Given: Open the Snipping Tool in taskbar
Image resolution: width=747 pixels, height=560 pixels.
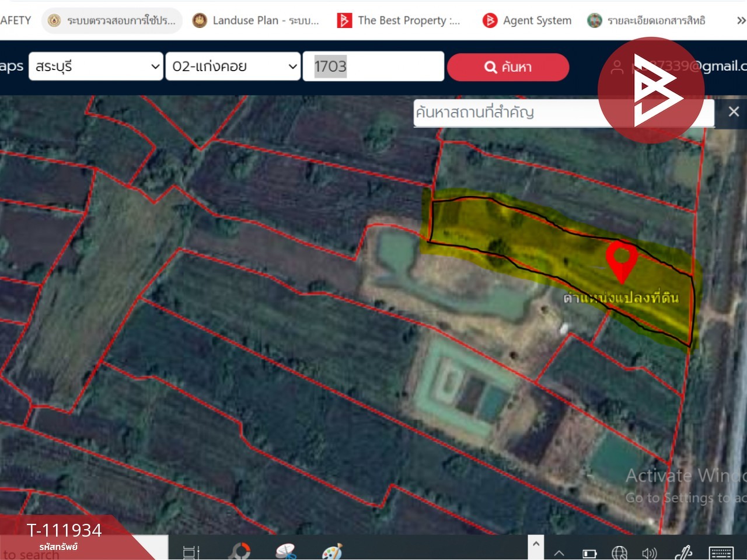Looking at the screenshot, I should [286, 551].
